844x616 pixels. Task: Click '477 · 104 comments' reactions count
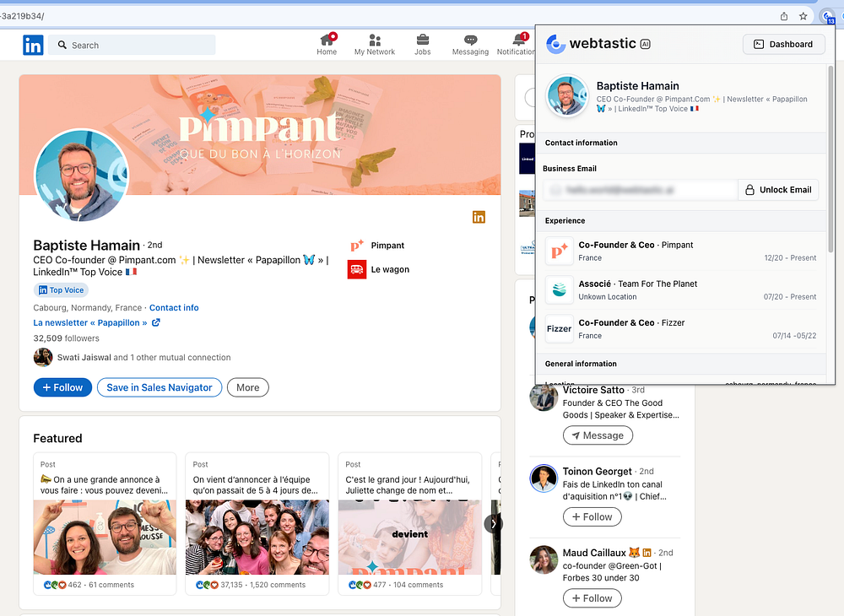click(396, 585)
